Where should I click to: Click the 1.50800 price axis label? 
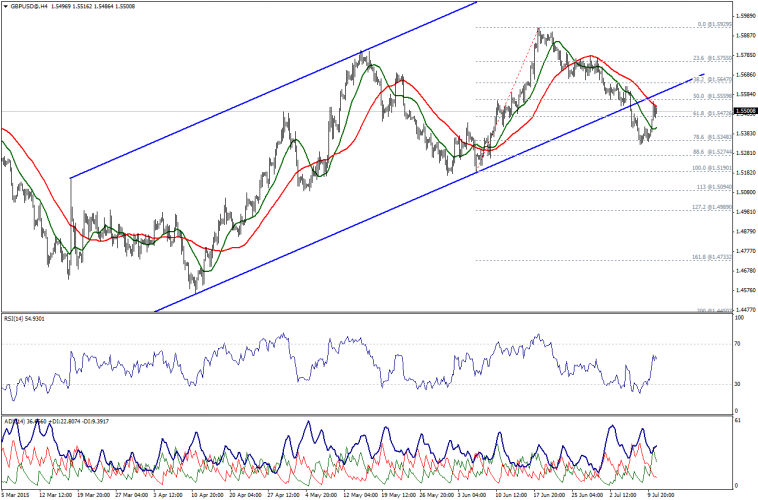[746, 192]
